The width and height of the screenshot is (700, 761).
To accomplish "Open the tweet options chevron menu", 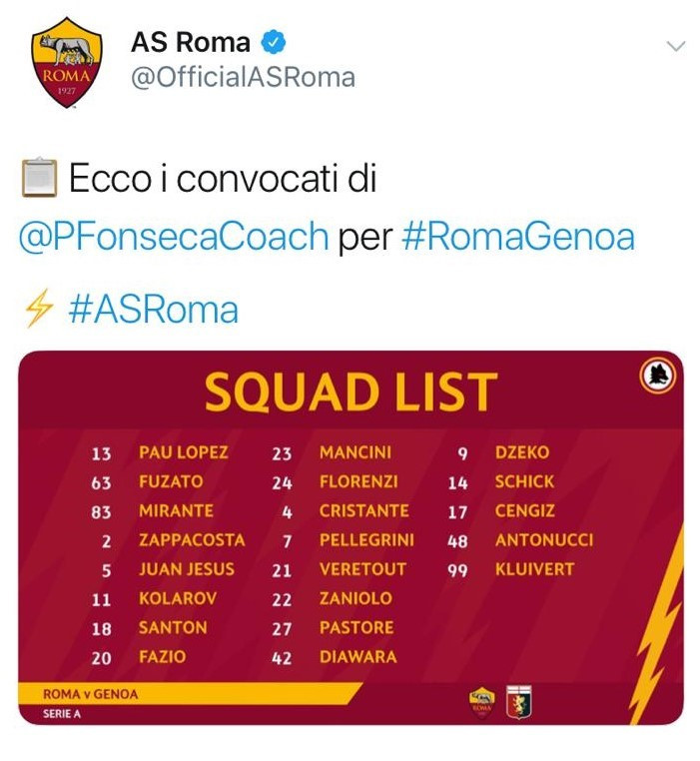I will tap(676, 46).
